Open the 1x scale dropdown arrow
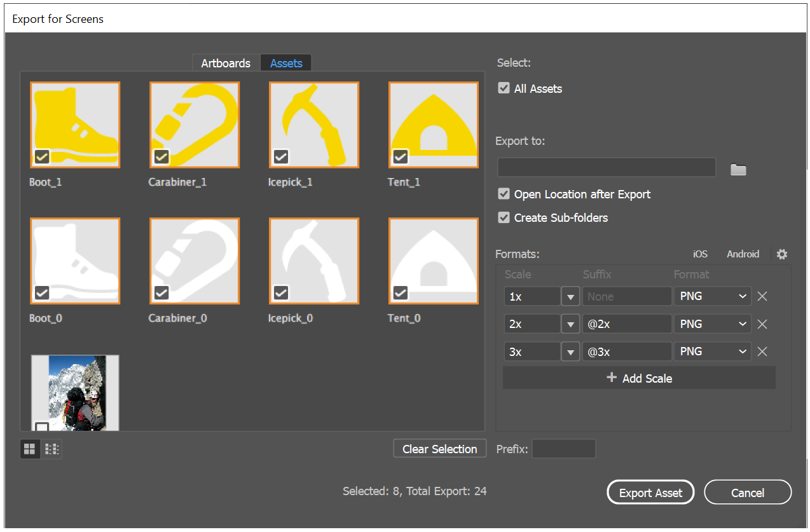Viewport: 810px width, 532px height. tap(570, 296)
